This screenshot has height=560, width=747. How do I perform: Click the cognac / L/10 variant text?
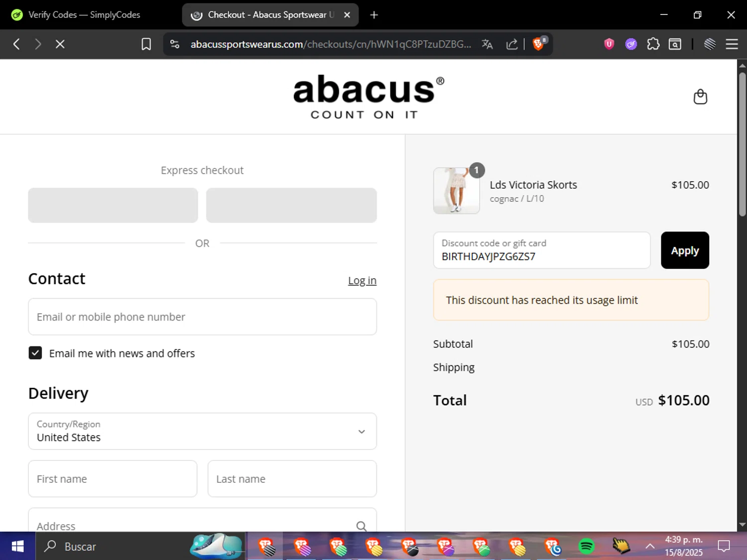[x=517, y=199]
